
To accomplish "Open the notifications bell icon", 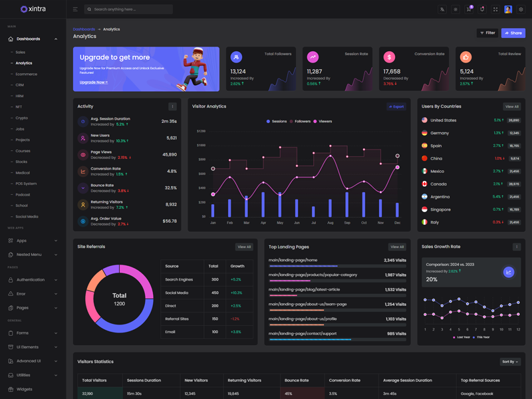I will [482, 9].
